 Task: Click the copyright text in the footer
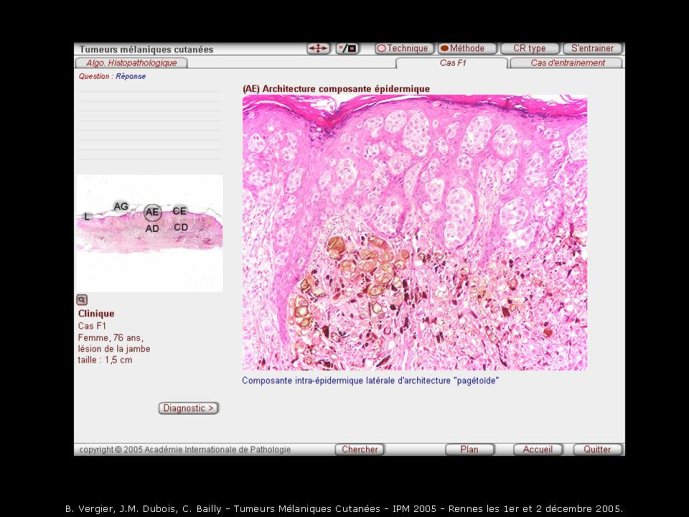(x=185, y=449)
